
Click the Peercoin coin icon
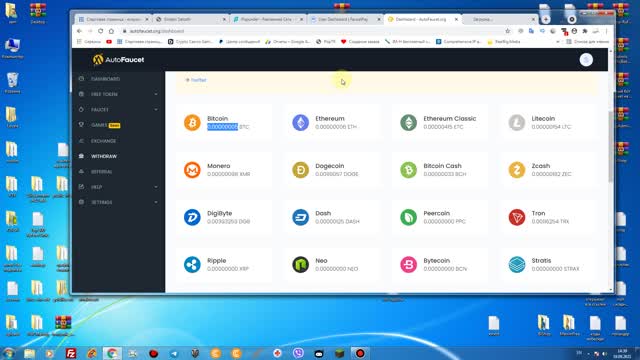(409, 217)
